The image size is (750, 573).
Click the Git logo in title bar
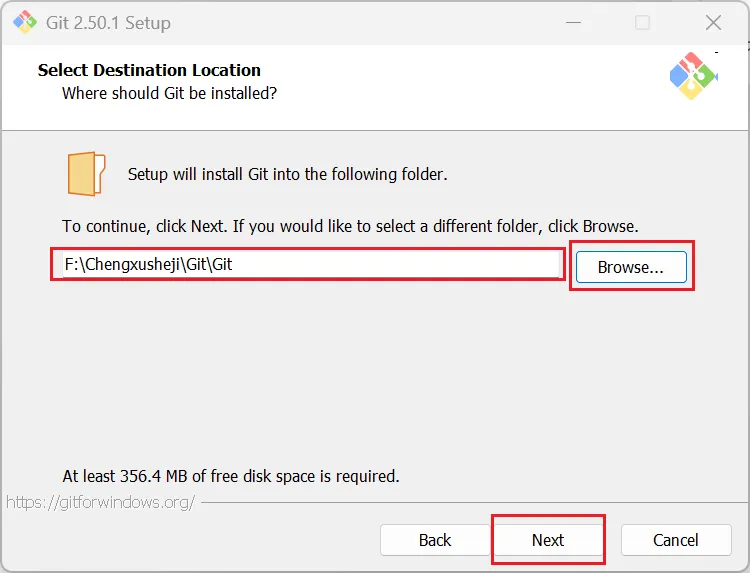coord(25,22)
